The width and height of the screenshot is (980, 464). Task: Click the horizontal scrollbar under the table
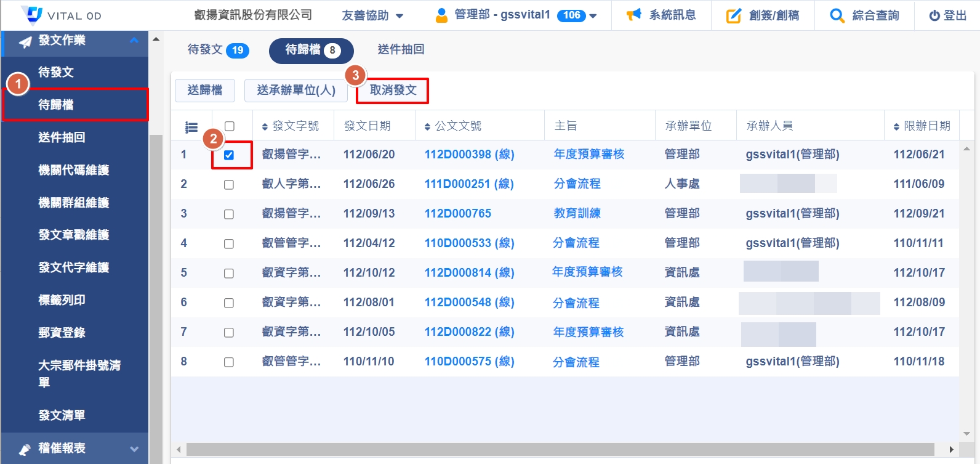[559, 449]
